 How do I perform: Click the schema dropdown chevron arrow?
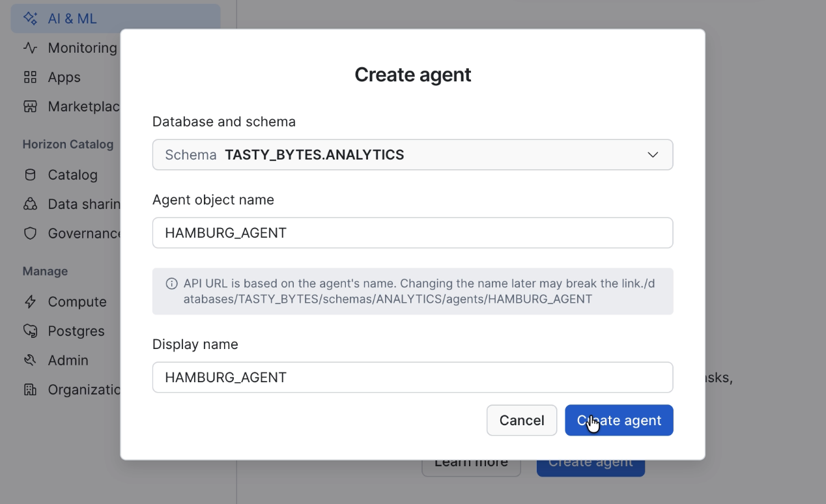653,154
